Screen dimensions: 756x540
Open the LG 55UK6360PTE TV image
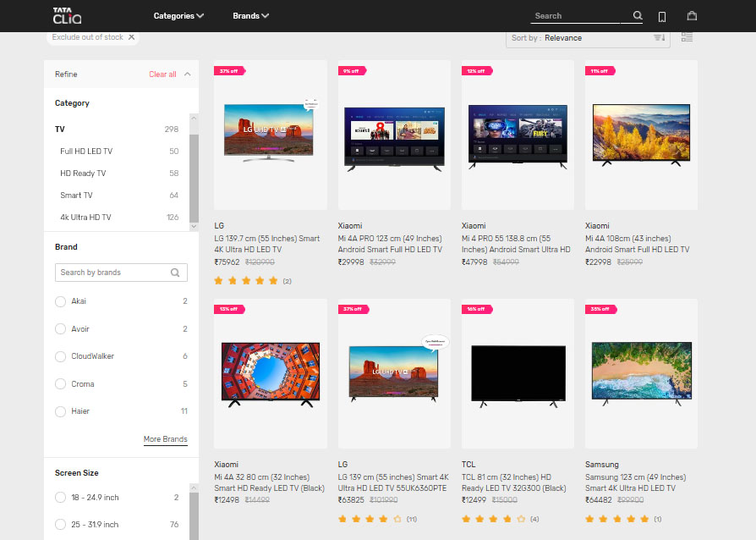point(394,373)
